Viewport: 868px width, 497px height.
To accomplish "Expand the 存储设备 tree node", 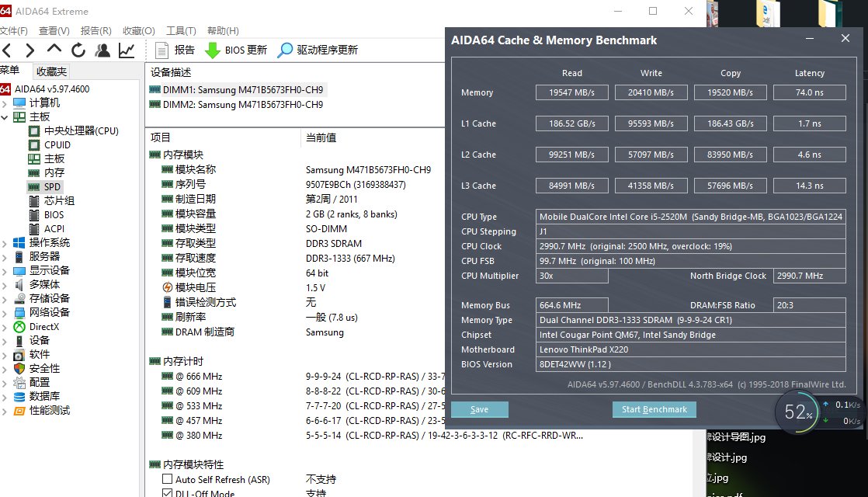I will point(5,300).
